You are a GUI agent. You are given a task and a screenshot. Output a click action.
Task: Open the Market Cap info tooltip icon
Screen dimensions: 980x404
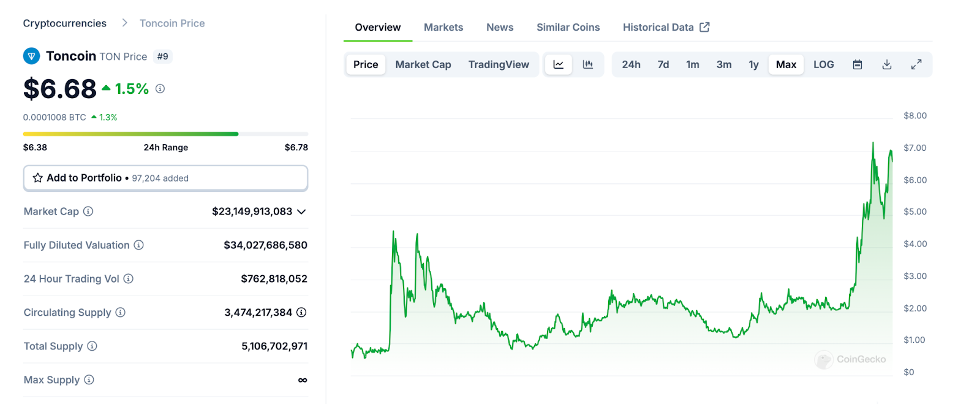(88, 212)
